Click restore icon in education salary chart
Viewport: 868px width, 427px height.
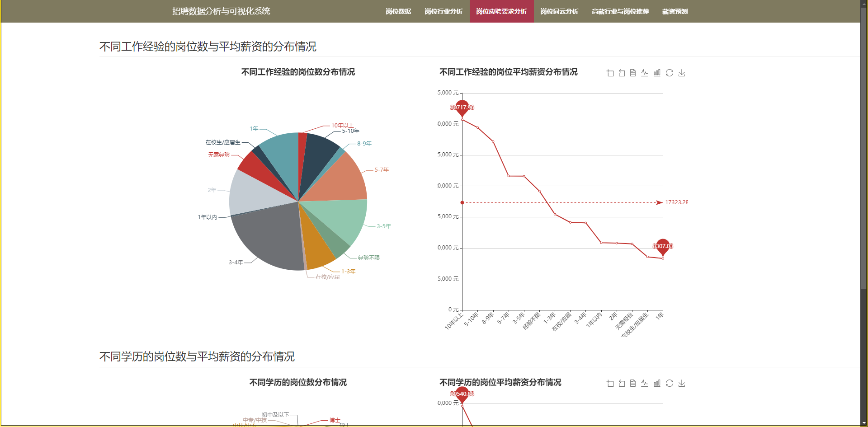(x=670, y=383)
